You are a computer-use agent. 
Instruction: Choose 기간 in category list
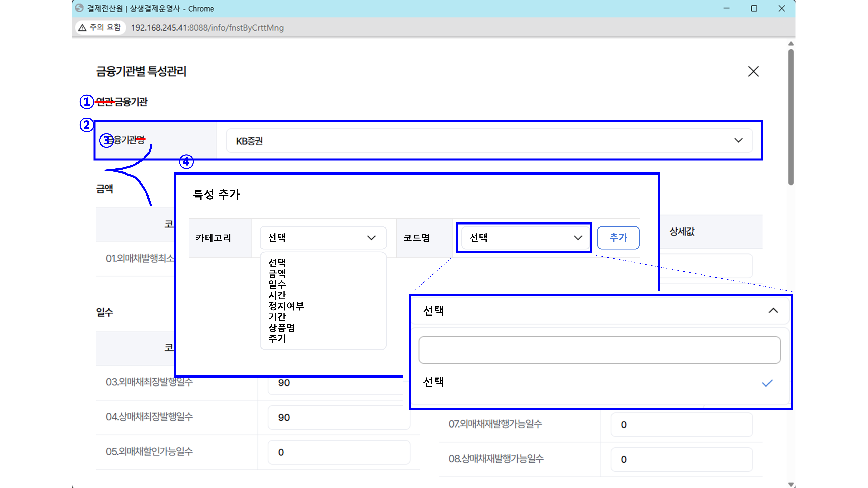tap(277, 317)
